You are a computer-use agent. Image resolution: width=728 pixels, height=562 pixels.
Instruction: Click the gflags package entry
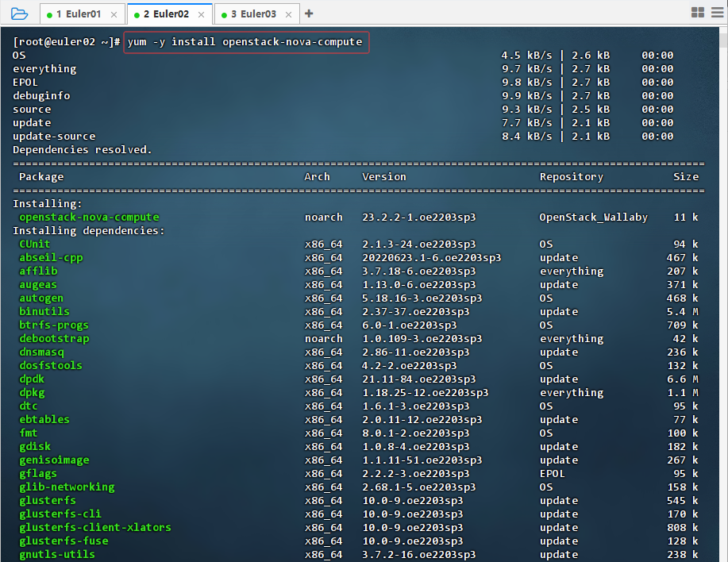coord(38,473)
